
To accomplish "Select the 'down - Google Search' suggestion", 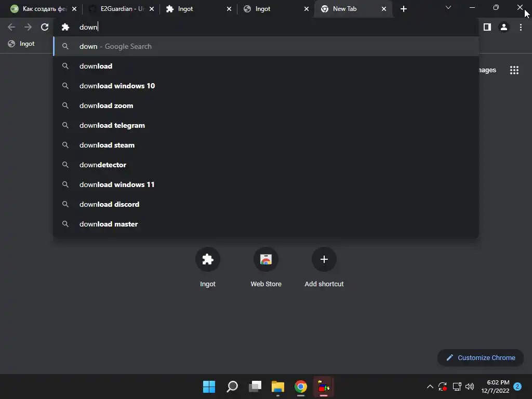I will pos(266,46).
